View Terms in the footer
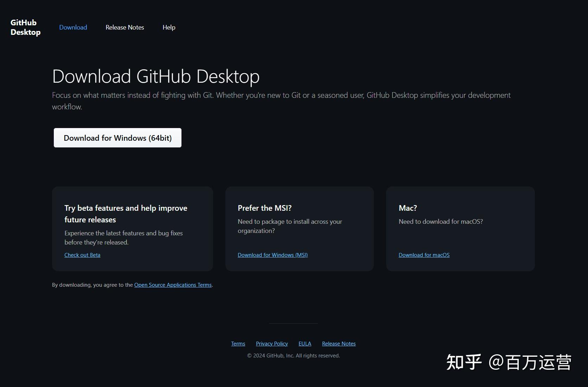The width and height of the screenshot is (588, 387). point(238,343)
